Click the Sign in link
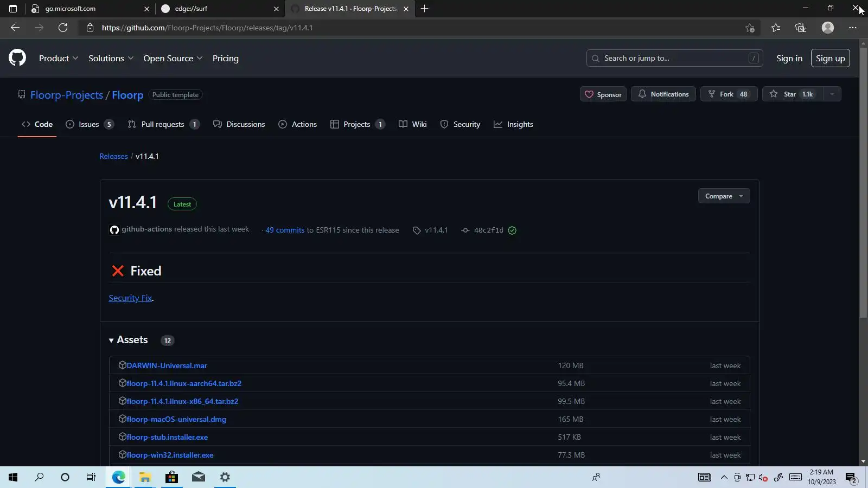868x488 pixels. coord(789,58)
